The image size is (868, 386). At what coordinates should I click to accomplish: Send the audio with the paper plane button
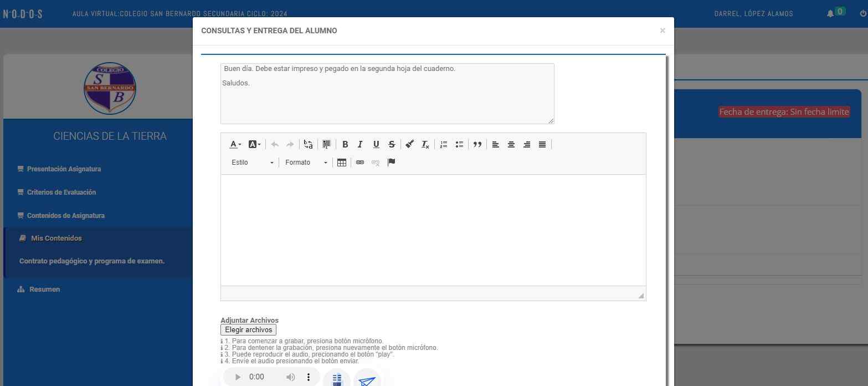coord(367,380)
